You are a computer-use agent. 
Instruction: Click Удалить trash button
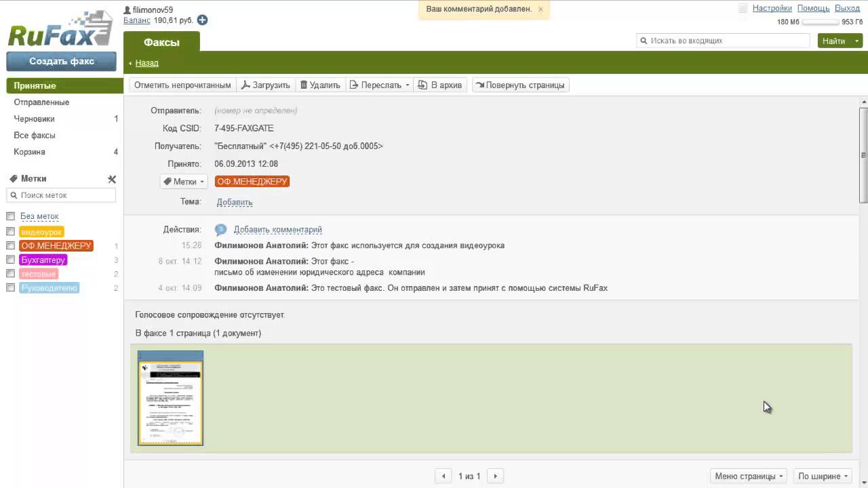320,85
